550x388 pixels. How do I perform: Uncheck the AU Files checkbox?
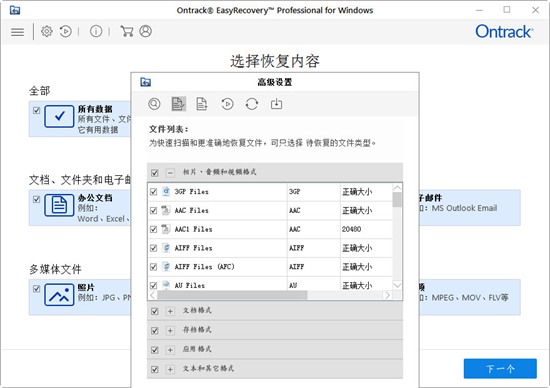tap(153, 285)
